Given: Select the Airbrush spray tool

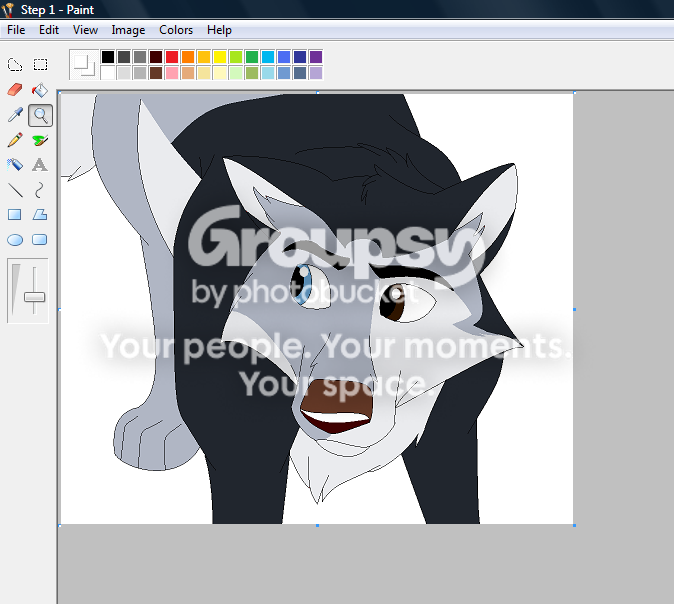Looking at the screenshot, I should pyautogui.click(x=15, y=165).
